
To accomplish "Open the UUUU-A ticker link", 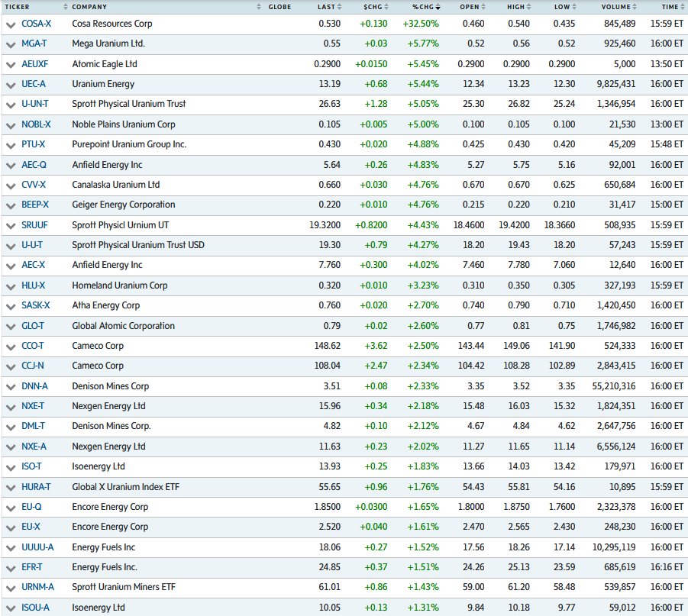I will [37, 547].
